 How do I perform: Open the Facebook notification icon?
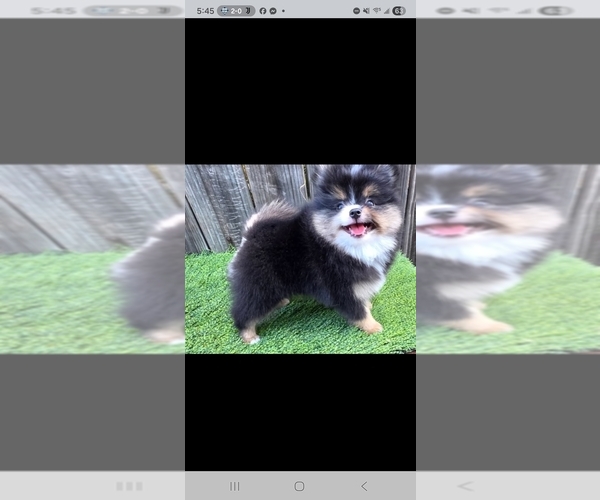tap(263, 11)
